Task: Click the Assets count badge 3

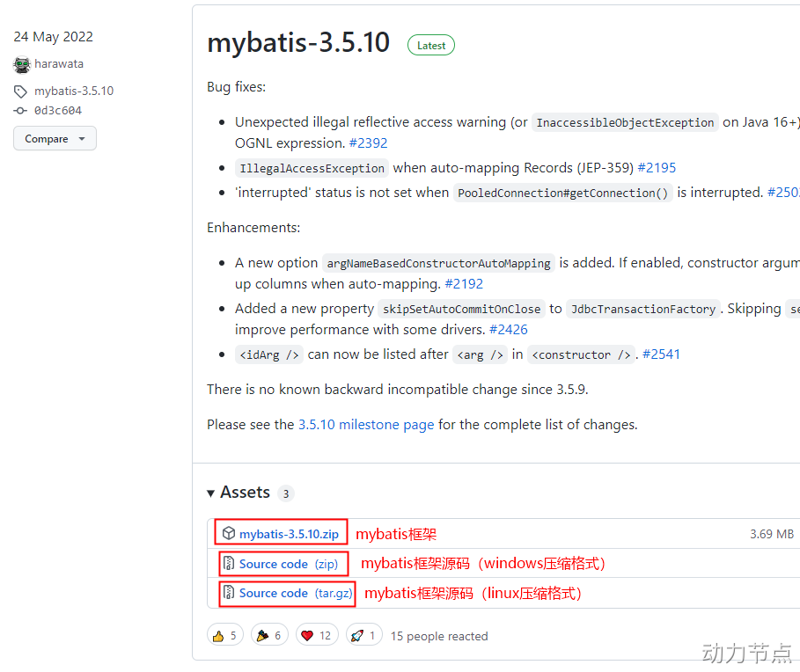Action: coord(286,493)
